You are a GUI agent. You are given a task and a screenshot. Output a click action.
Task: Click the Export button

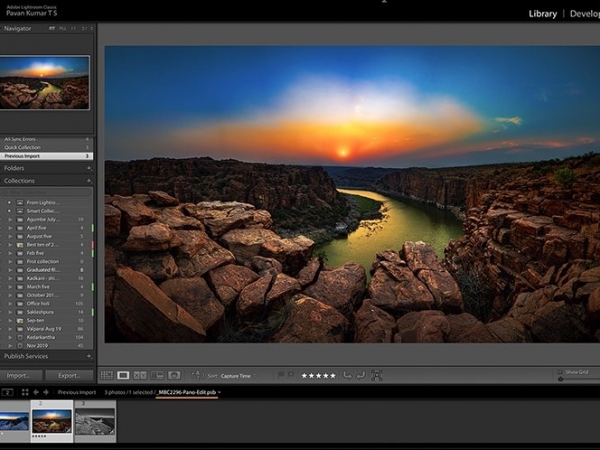(69, 375)
